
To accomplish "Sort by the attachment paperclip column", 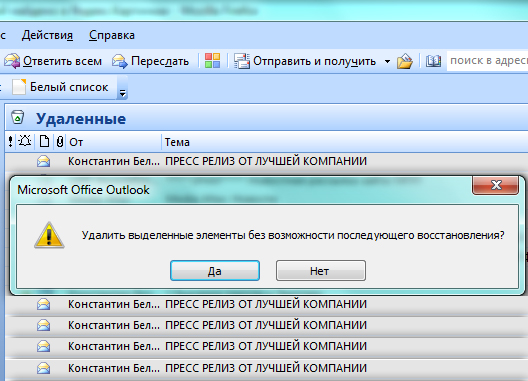I will point(60,141).
